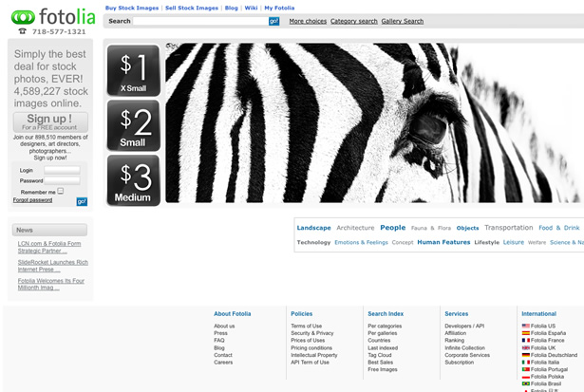Click the Forgot password link
The image size is (584, 392).
33,200
